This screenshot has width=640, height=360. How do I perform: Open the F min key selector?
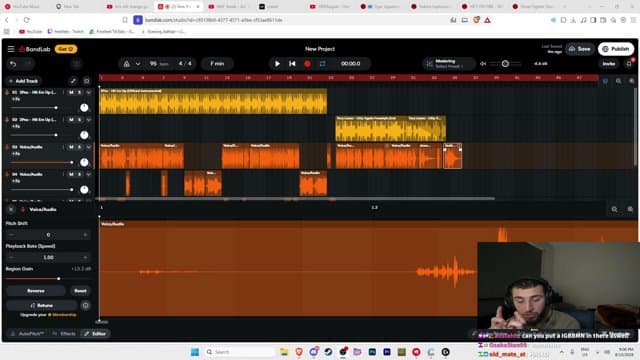click(x=217, y=64)
